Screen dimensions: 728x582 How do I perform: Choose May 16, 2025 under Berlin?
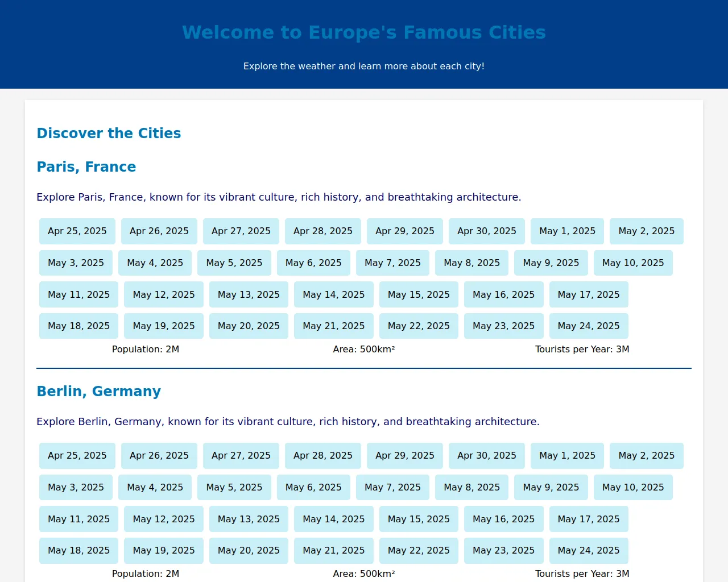click(504, 519)
